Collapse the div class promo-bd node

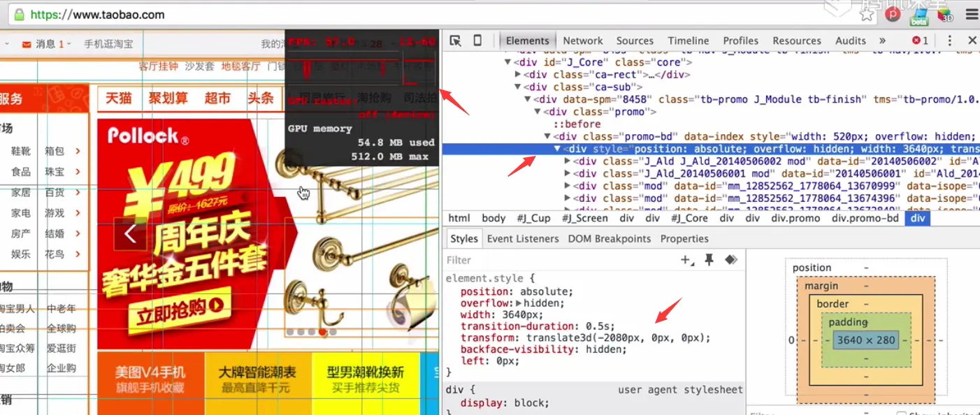tap(548, 136)
